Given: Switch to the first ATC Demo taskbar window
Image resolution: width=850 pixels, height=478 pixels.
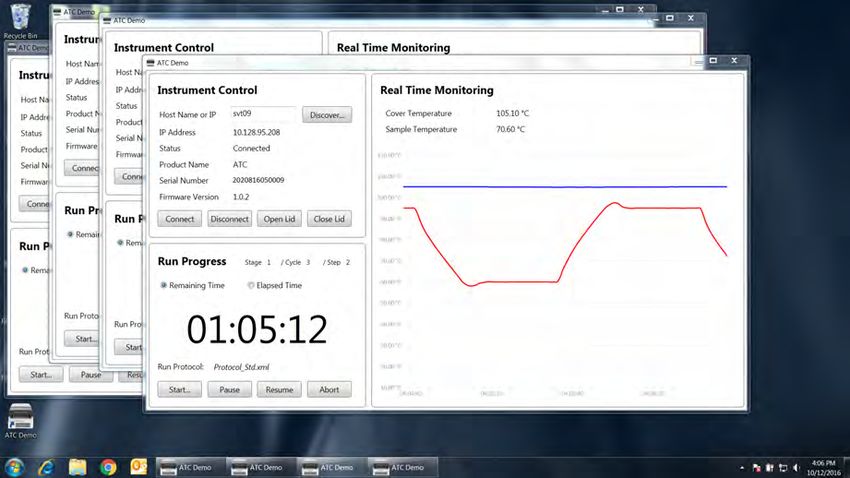Looking at the screenshot, I should [x=191, y=467].
